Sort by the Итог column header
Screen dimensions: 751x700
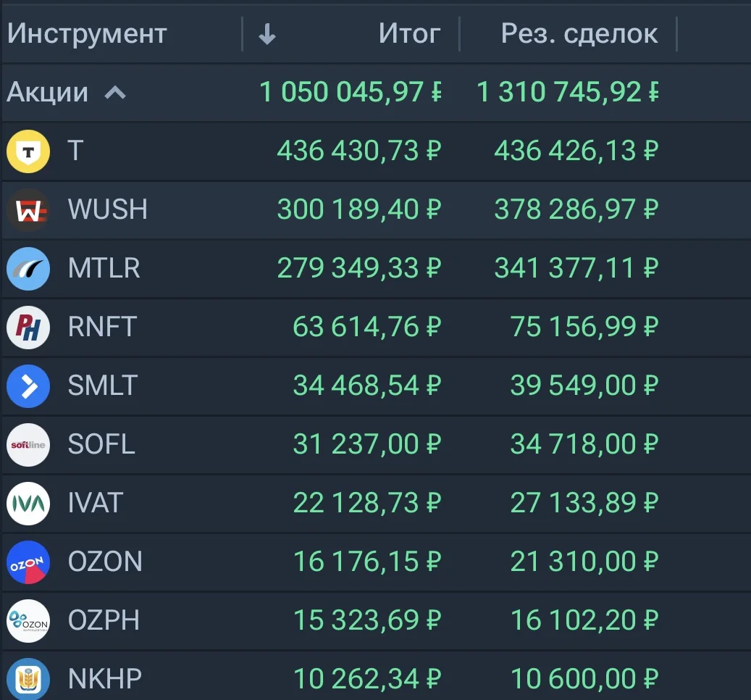(409, 33)
